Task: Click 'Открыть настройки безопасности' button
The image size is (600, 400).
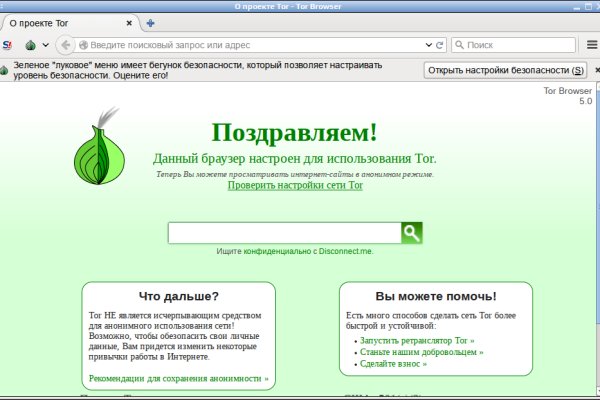Action: pyautogui.click(x=506, y=70)
